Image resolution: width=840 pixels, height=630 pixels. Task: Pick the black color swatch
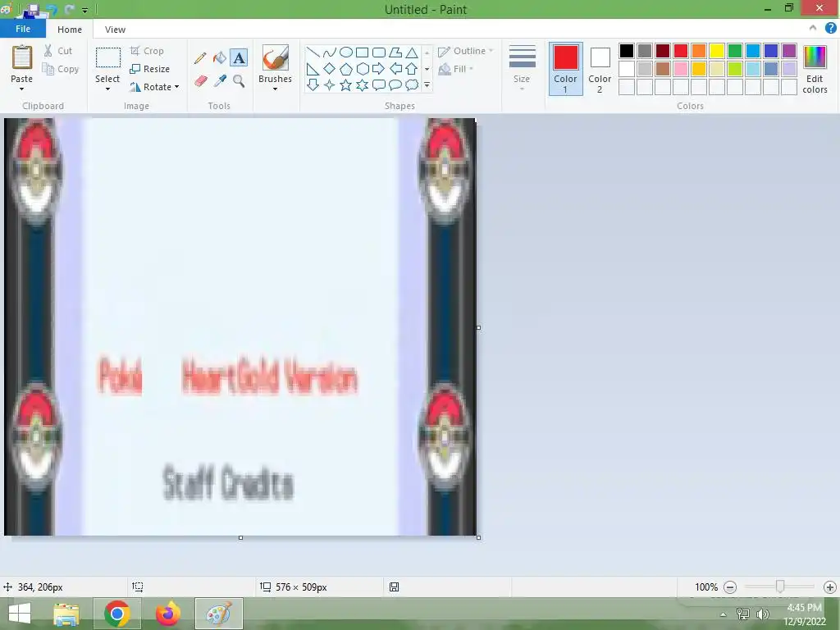(x=627, y=51)
